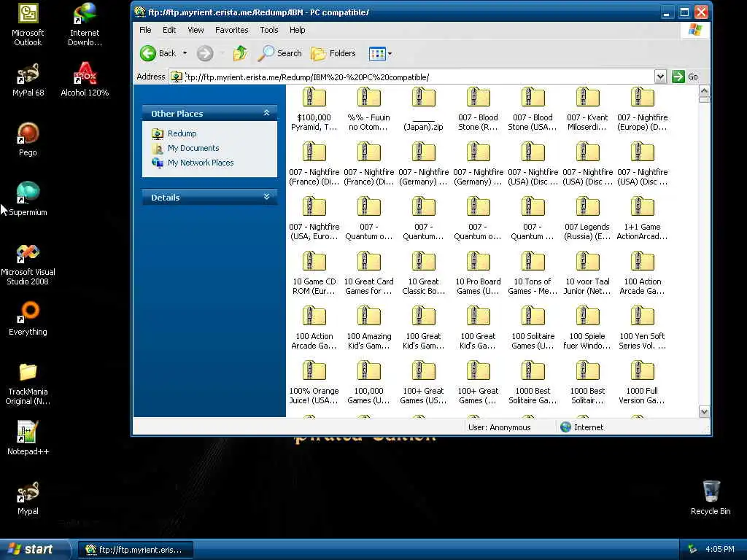Open Pego desktop shortcut

tap(28, 139)
